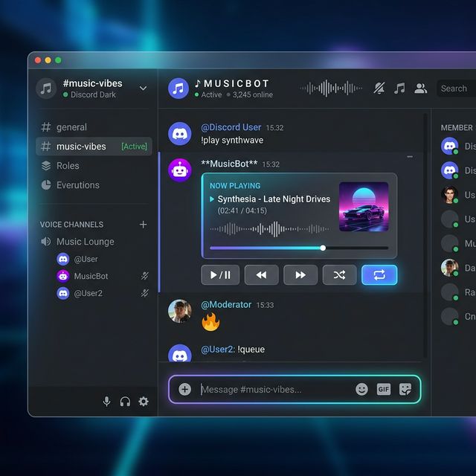Focus the Message #music-vibes input
Screen dimensions: 476x476
(274, 390)
